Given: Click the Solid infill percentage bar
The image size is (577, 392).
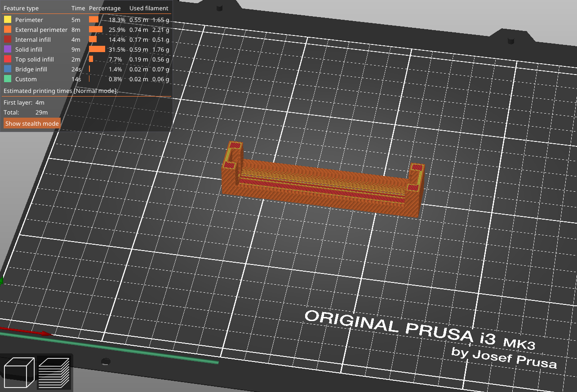Looking at the screenshot, I should coord(97,49).
